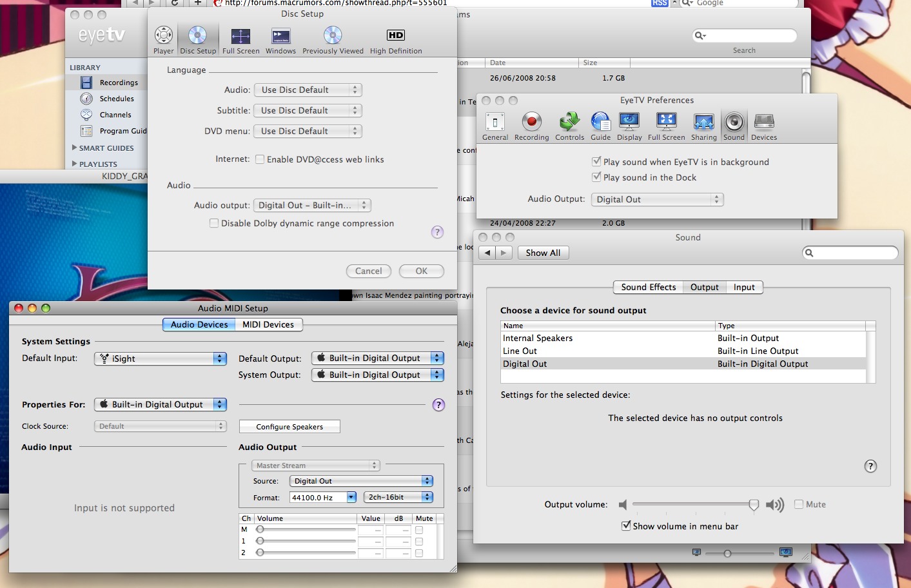The height and width of the screenshot is (588, 911).
Task: Switch to the Output tab
Action: pos(704,287)
